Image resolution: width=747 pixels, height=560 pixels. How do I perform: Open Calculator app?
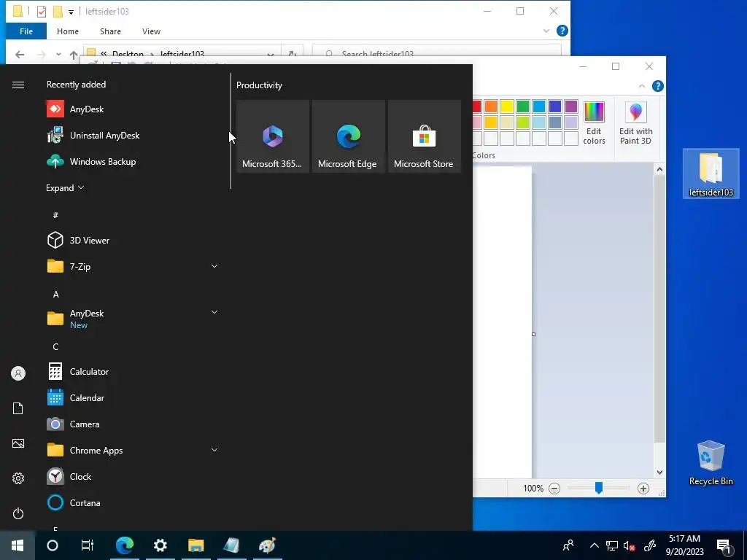tap(133, 371)
